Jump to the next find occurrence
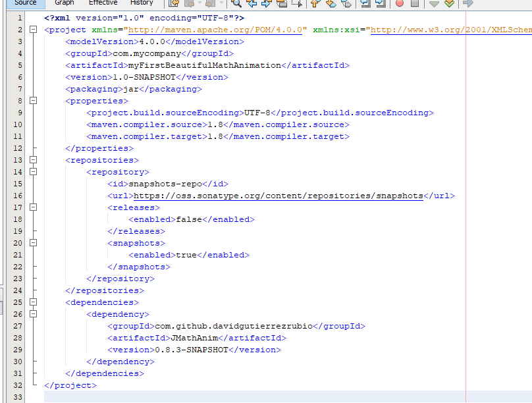532x403 pixels. (266, 3)
